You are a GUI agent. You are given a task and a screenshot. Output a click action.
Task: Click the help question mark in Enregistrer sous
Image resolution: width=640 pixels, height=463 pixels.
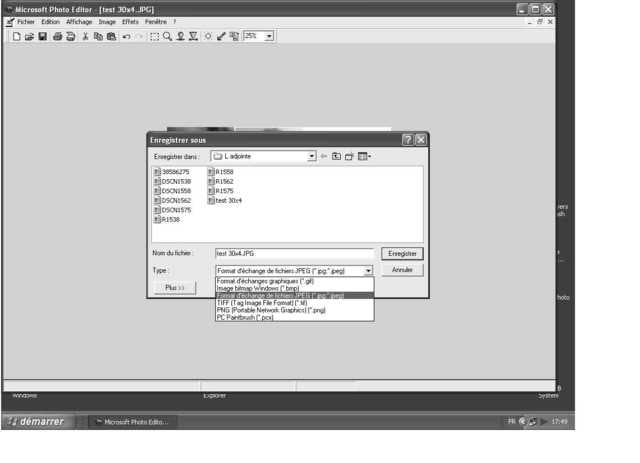point(407,140)
